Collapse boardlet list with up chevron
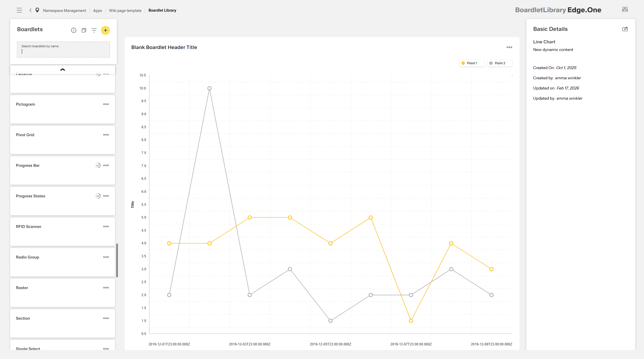The width and height of the screenshot is (644, 359). coord(63,70)
